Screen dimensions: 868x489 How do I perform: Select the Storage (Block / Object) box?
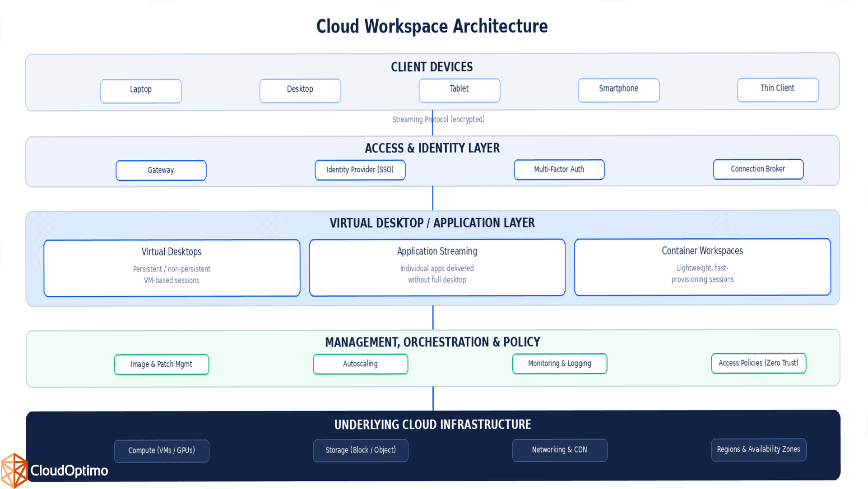361,451
